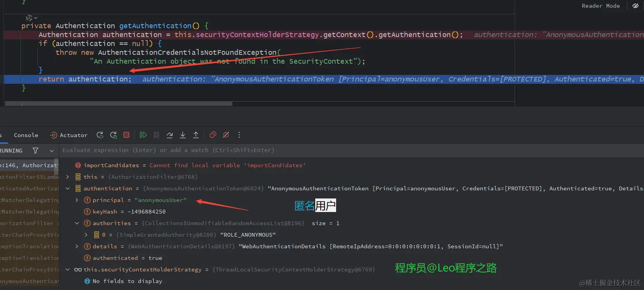Toggle Mute Breakpoints
644x290 pixels.
coord(226,135)
